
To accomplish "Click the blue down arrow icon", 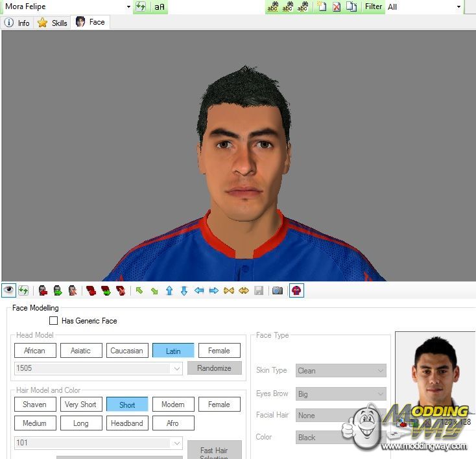I will click(x=184, y=290).
